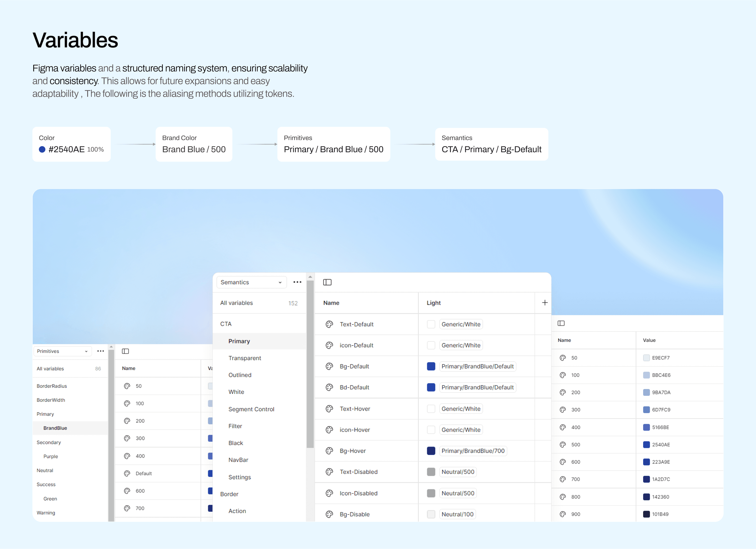
Task: Click Primary/BrandBlue/700 alias chip for Bg-Hover
Action: pos(473,451)
